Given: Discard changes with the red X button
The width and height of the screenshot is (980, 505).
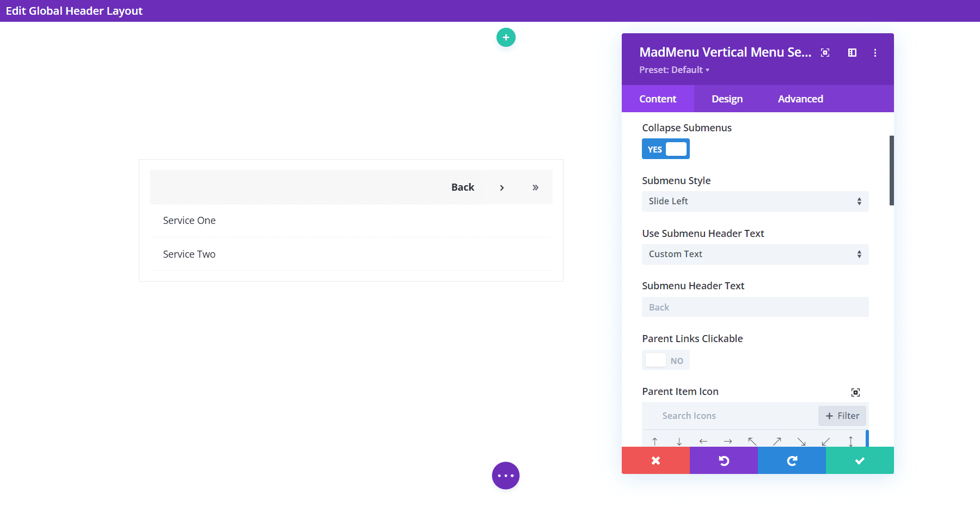Looking at the screenshot, I should click(656, 460).
